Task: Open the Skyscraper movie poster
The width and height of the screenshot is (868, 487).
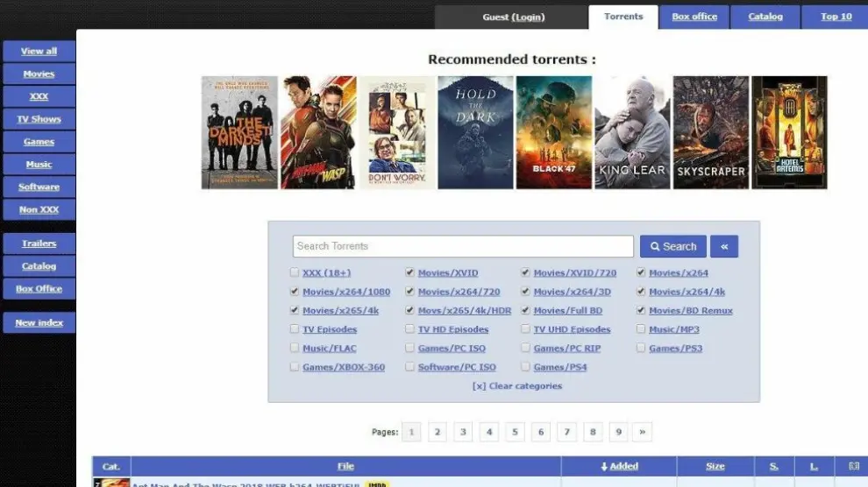Action: pos(710,132)
